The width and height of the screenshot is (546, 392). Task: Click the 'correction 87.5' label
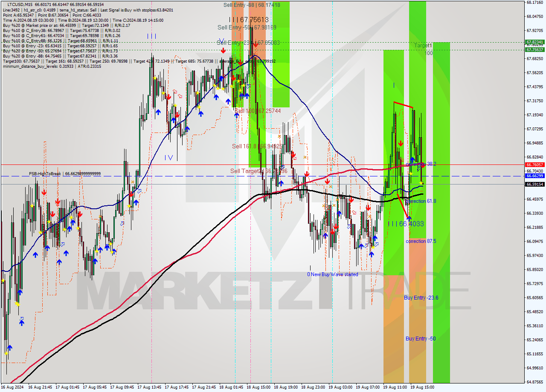click(x=421, y=241)
